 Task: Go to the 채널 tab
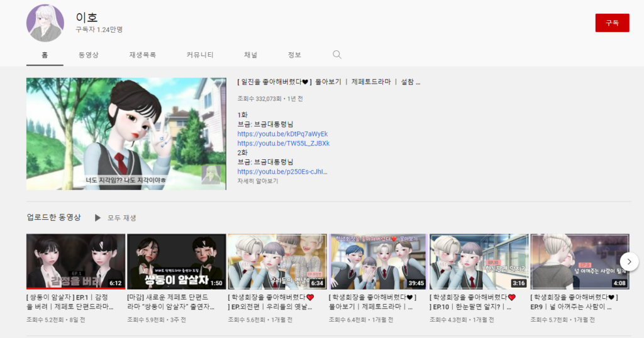(250, 55)
